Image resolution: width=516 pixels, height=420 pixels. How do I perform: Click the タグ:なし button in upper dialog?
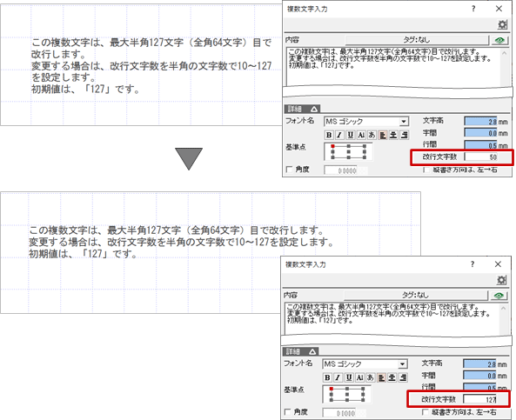(417, 40)
